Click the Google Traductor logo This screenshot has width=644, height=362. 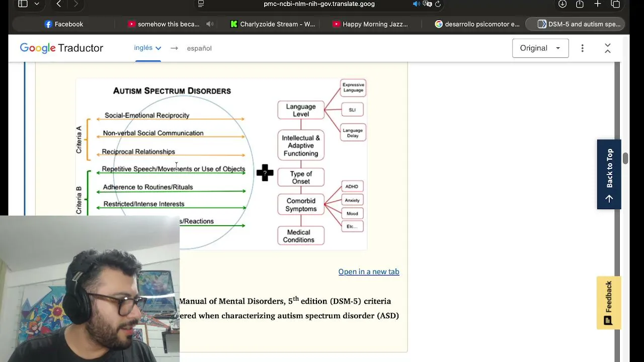[61, 48]
